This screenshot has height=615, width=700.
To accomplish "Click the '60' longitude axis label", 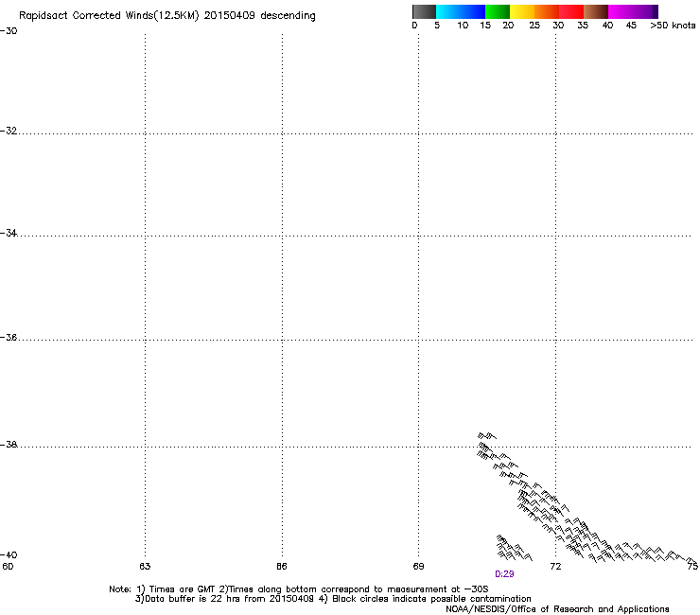I will pyautogui.click(x=8, y=567).
